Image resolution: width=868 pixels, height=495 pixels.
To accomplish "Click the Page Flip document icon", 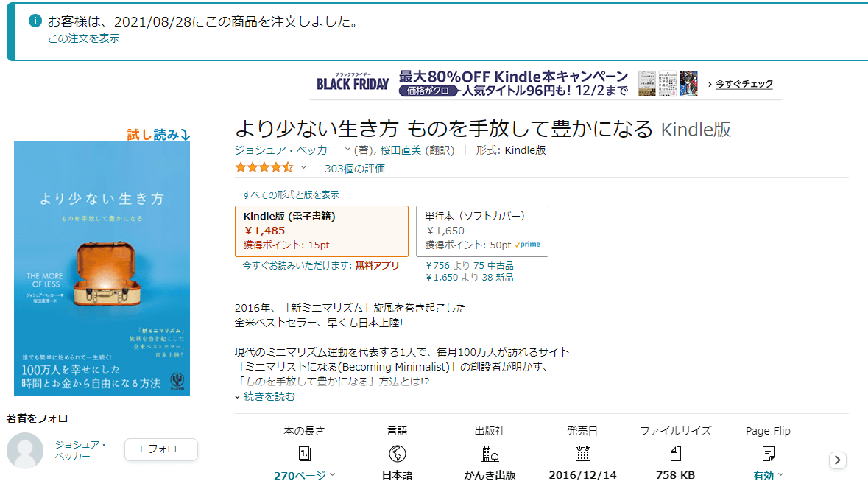I will tap(769, 454).
